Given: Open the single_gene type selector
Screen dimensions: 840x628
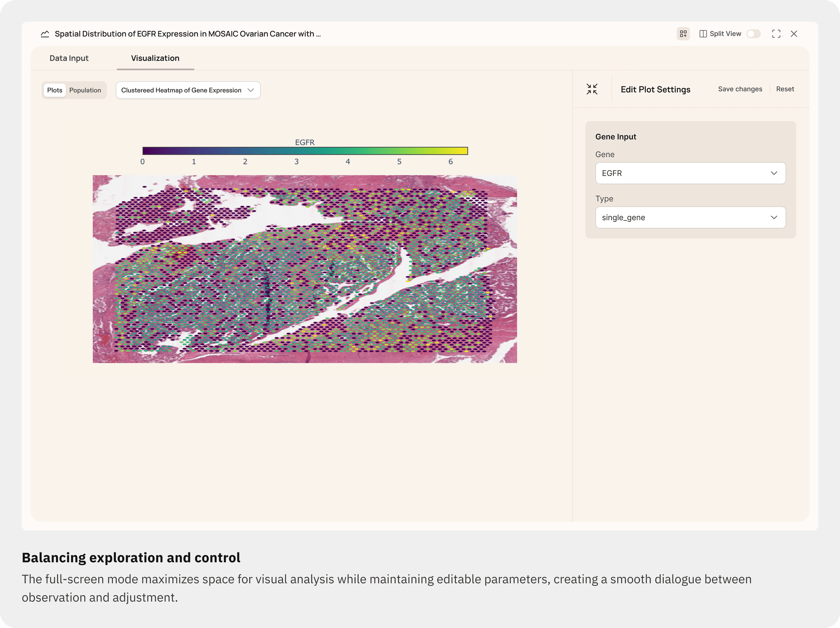Looking at the screenshot, I should point(684,218).
